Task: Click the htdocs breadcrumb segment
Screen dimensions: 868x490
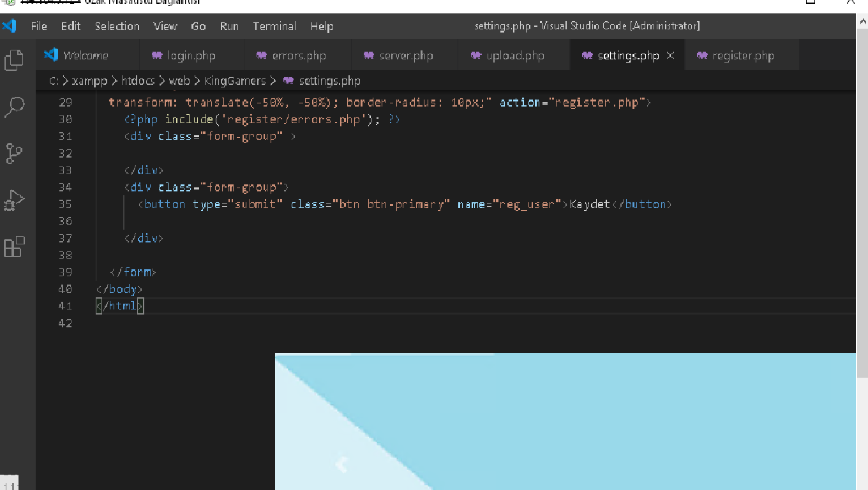Action: [x=138, y=81]
